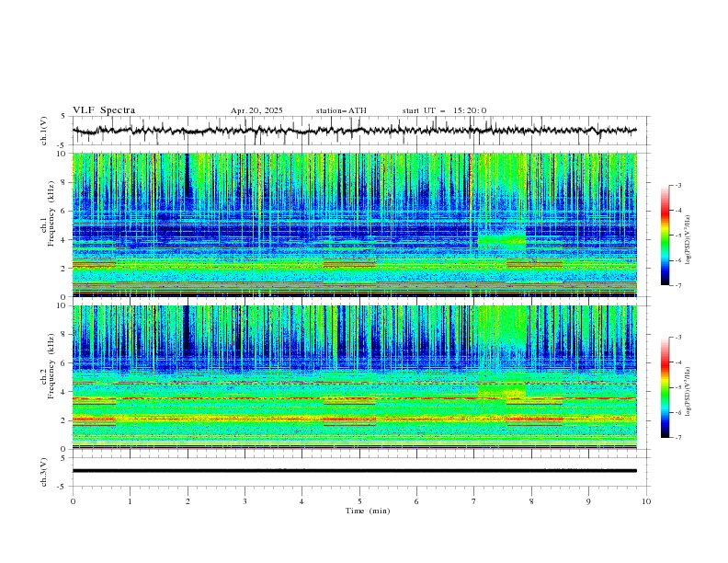The height and width of the screenshot is (563, 728).
Task: Click the ch.3 flat black voltage trace
Action: (x=354, y=471)
